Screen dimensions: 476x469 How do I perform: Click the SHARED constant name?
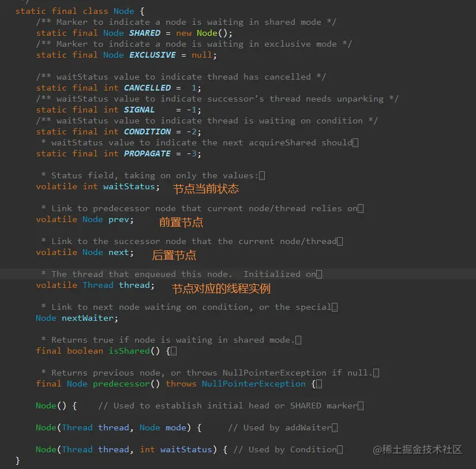click(145, 33)
